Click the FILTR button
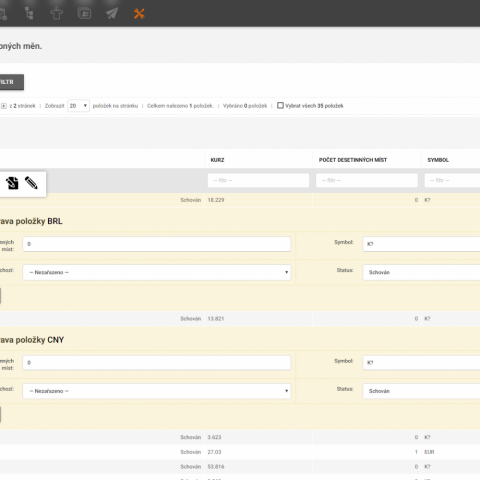Image resolution: width=480 pixels, height=480 pixels. [x=11, y=82]
